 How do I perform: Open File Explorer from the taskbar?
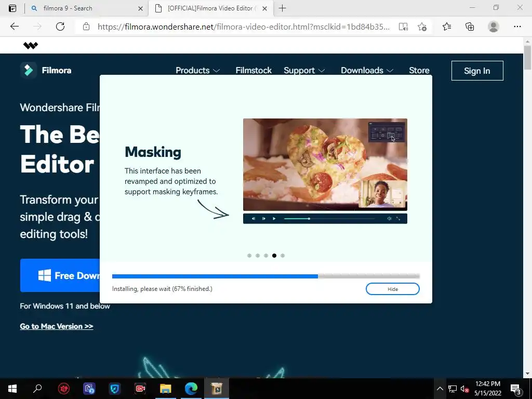pyautogui.click(x=166, y=389)
